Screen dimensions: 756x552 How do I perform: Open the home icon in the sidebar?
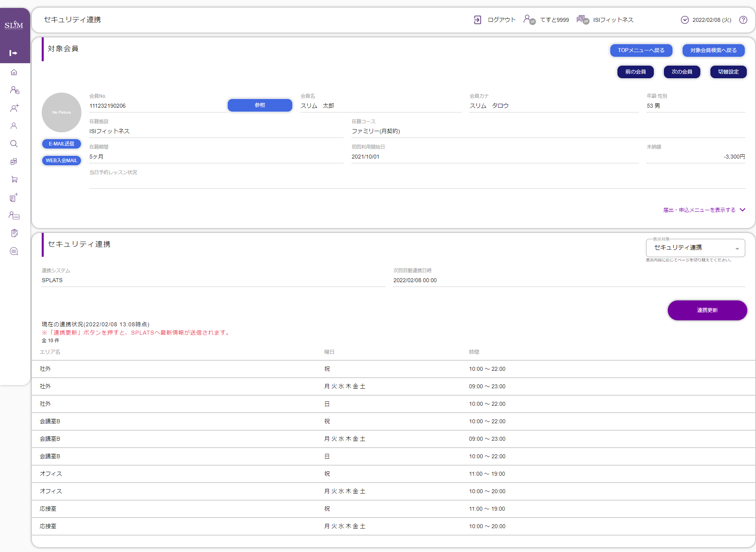(x=14, y=72)
